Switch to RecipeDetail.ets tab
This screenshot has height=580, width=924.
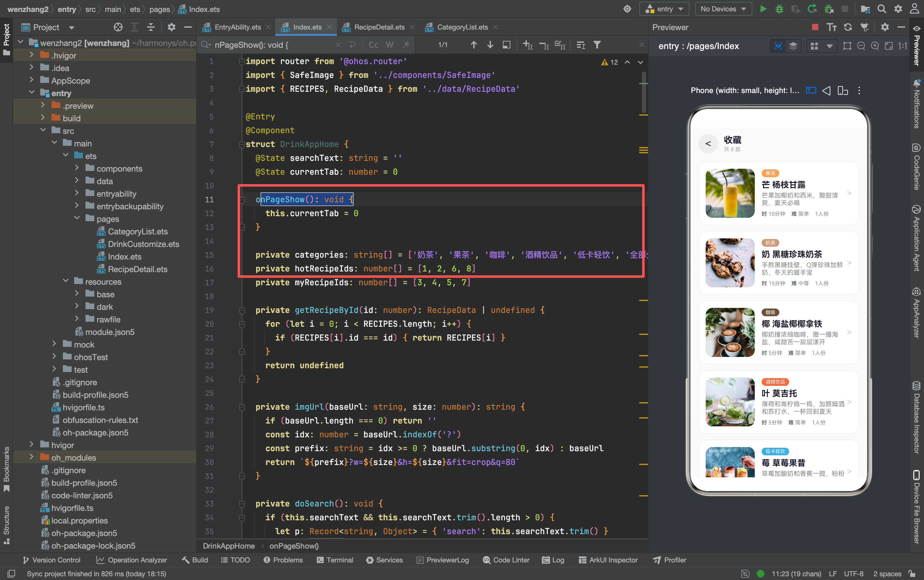[379, 27]
